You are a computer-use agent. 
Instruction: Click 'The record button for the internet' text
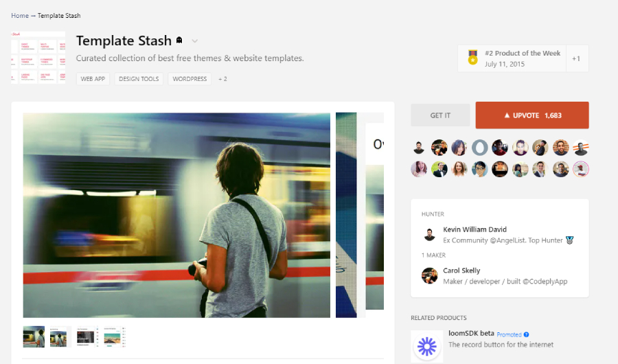pos(501,345)
